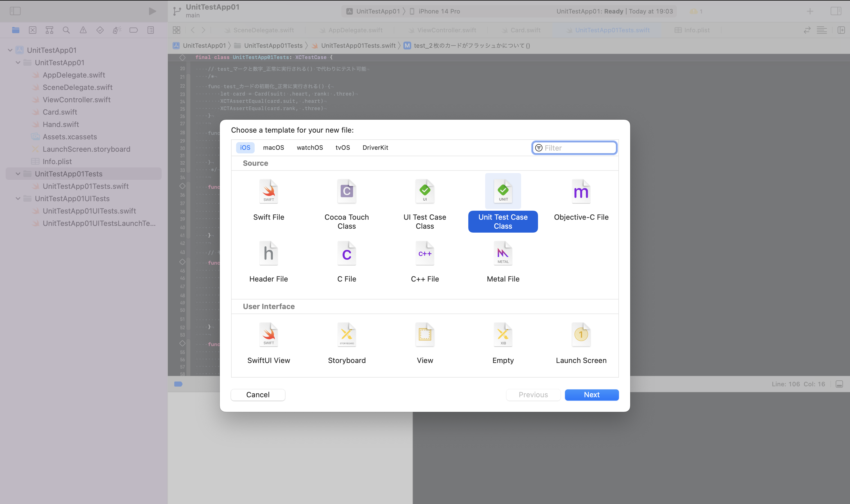Open the Card.swift editor tab
850x504 pixels.
click(x=521, y=30)
